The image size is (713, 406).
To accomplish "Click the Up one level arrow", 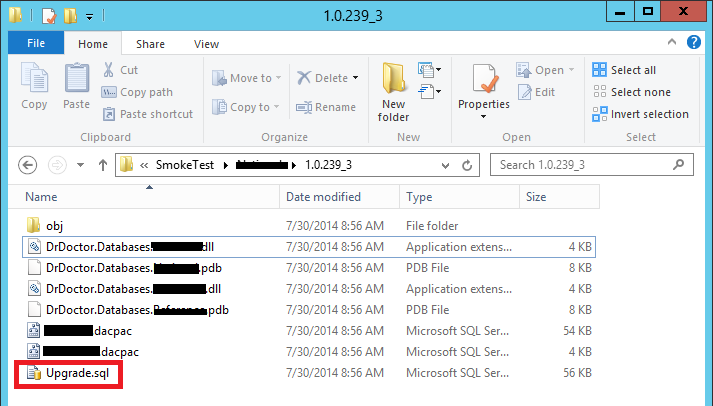I will 103,165.
